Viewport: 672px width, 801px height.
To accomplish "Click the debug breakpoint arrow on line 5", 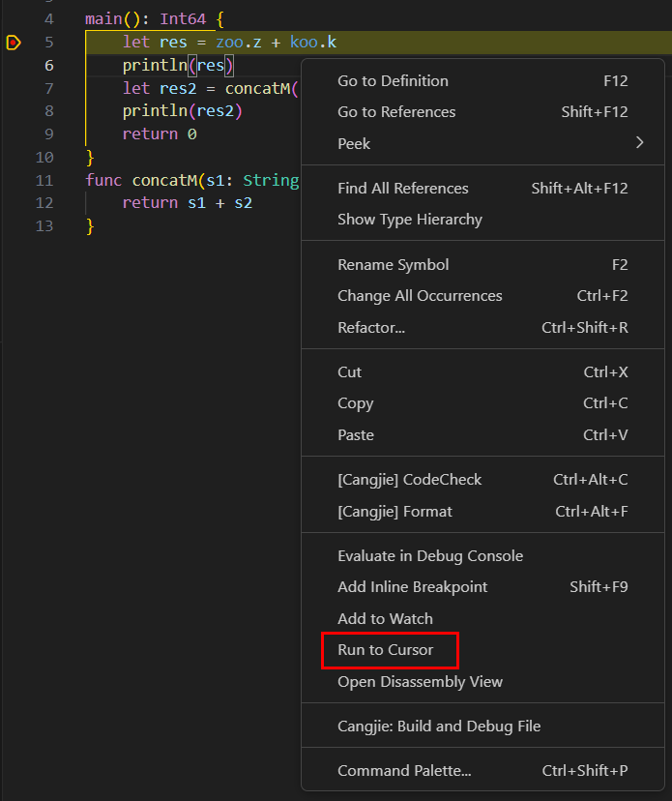I will pyautogui.click(x=14, y=42).
